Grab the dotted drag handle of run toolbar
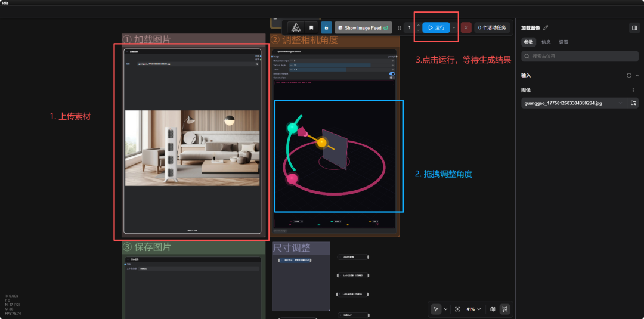Image resolution: width=644 pixels, height=319 pixels. (x=399, y=28)
